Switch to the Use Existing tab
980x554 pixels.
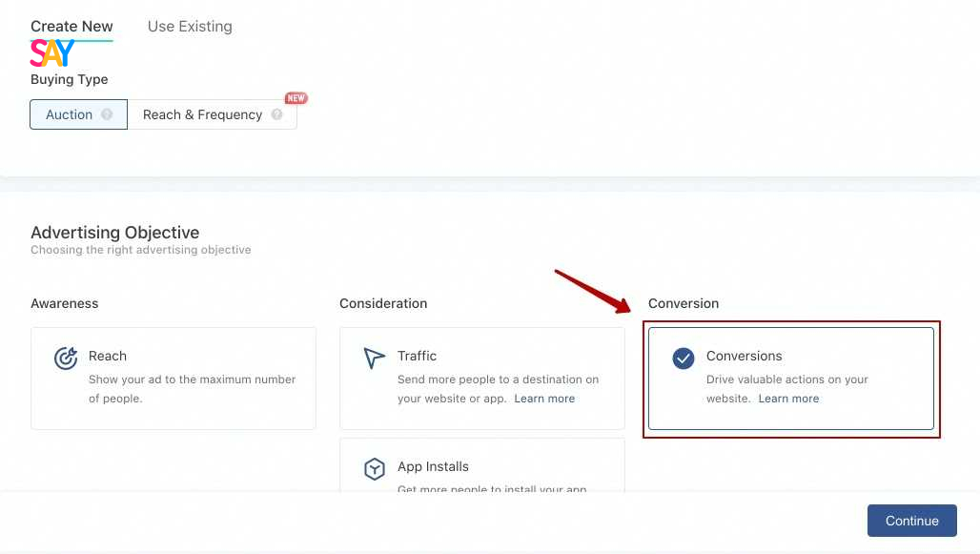point(190,27)
